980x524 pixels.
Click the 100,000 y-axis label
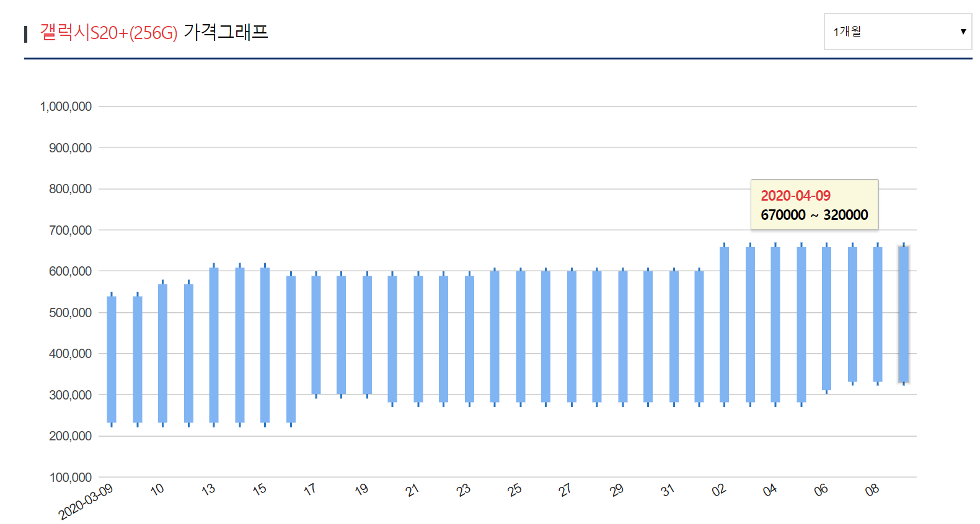coord(70,478)
